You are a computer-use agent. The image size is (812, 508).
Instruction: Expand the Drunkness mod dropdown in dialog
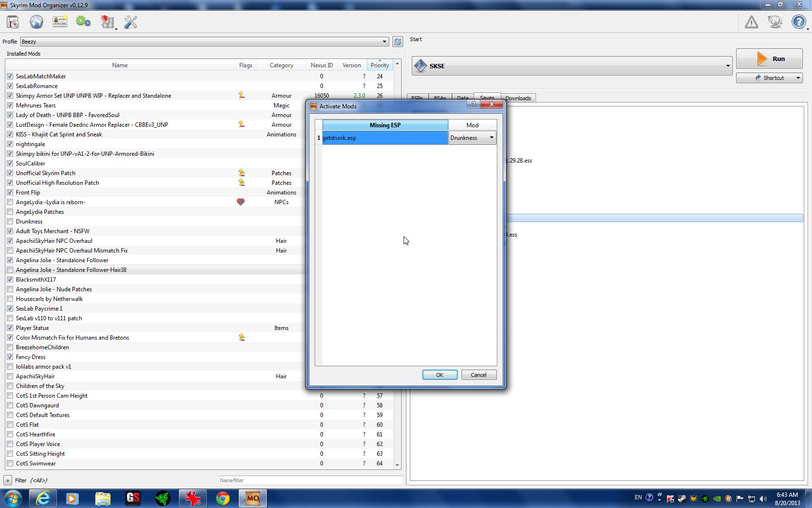click(x=491, y=138)
